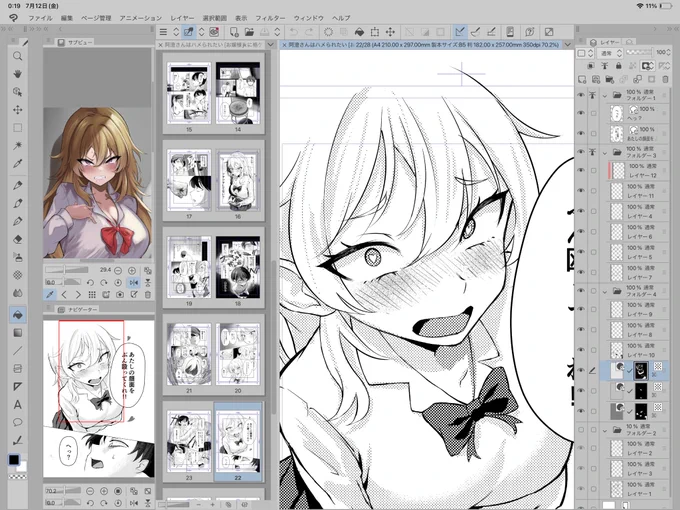Select the Fill paint-bucket tool in the toolbar
Image resolution: width=680 pixels, height=510 pixels.
pos(17,315)
